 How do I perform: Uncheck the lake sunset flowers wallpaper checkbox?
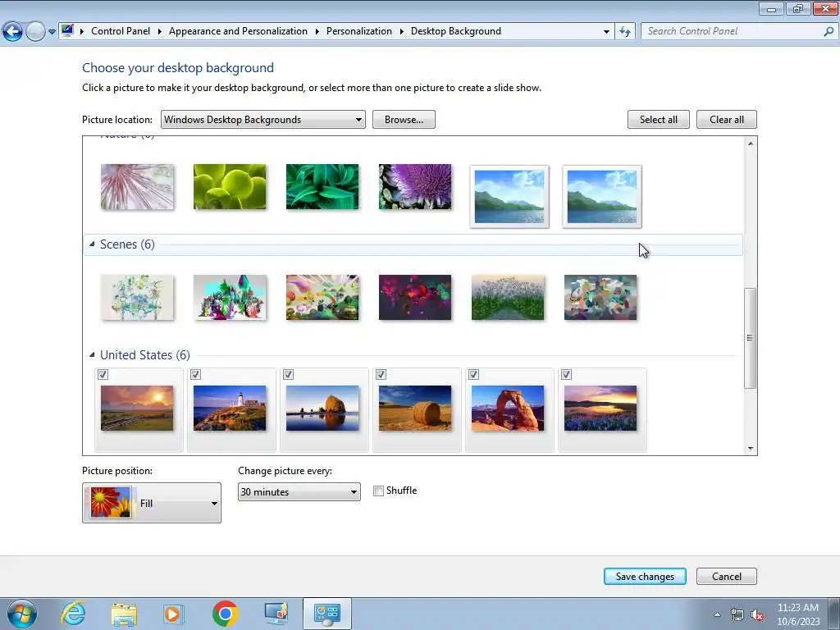pos(566,374)
